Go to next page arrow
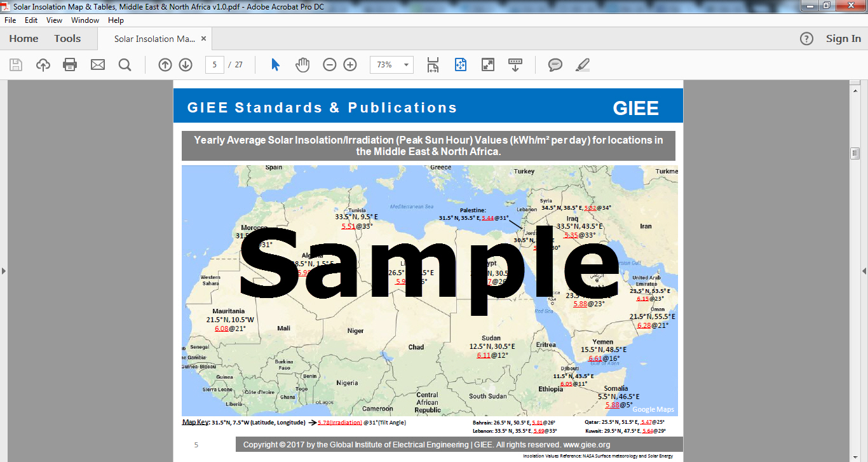Screen dimensions: 868x462 [186, 64]
